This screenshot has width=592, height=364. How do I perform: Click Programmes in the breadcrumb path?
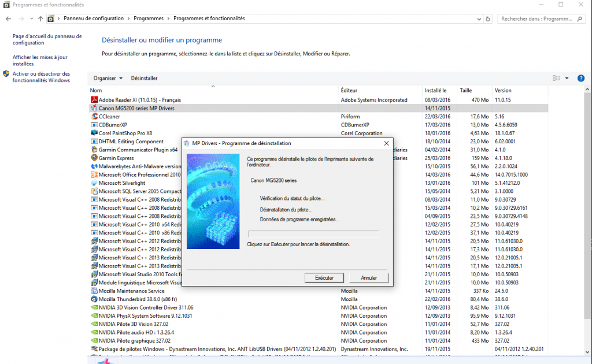pyautogui.click(x=149, y=18)
